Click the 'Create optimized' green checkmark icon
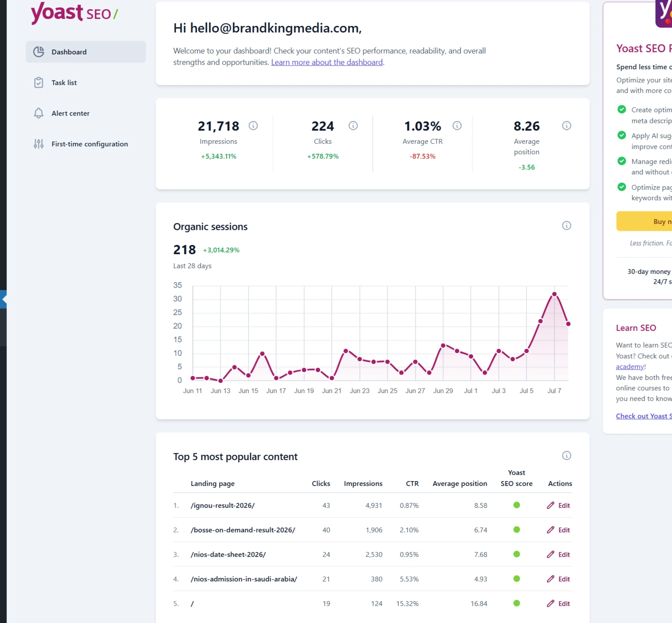Screen dimensions: 672x623 622,110
